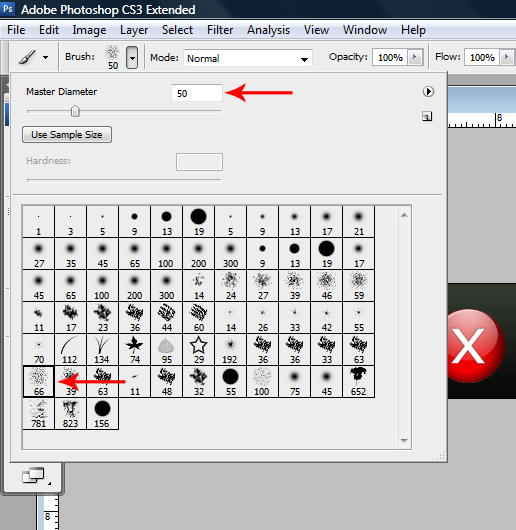Image resolution: width=516 pixels, height=530 pixels.
Task: Pick the textured brush 66
Action: point(39,382)
